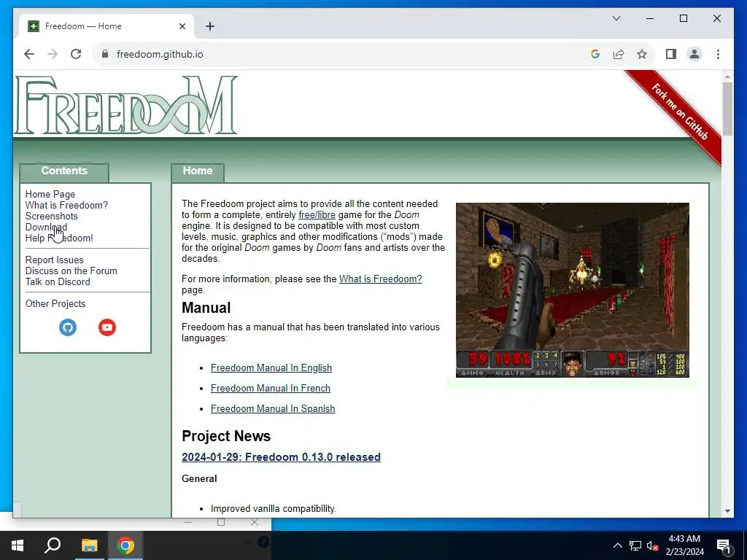The image size is (747, 560).
Task: Follow What is Freedoom? link in paragraph
Action: click(380, 279)
